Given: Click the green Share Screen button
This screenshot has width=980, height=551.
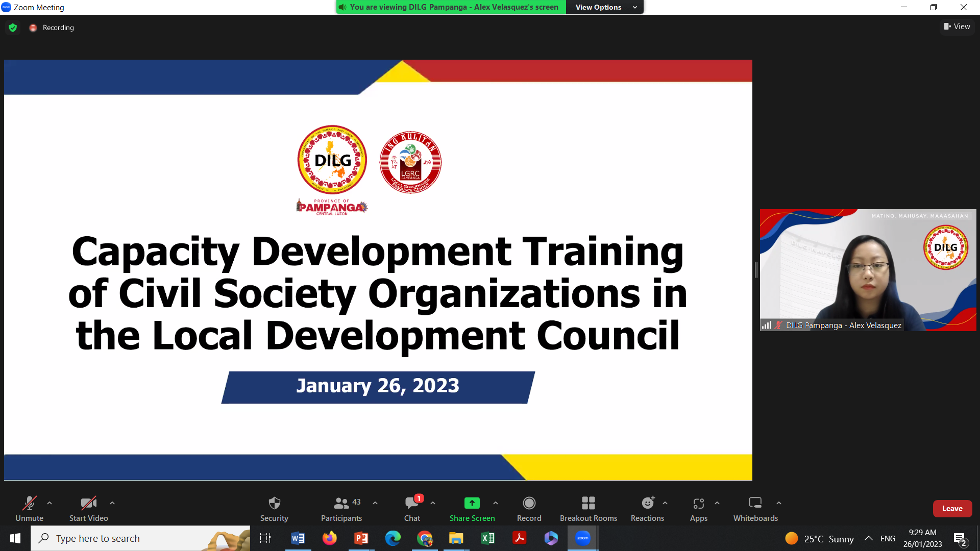Looking at the screenshot, I should coord(472,509).
